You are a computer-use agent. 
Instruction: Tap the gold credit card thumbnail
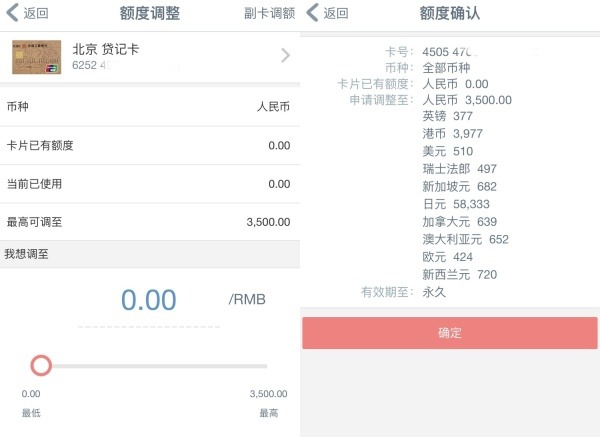(37, 57)
